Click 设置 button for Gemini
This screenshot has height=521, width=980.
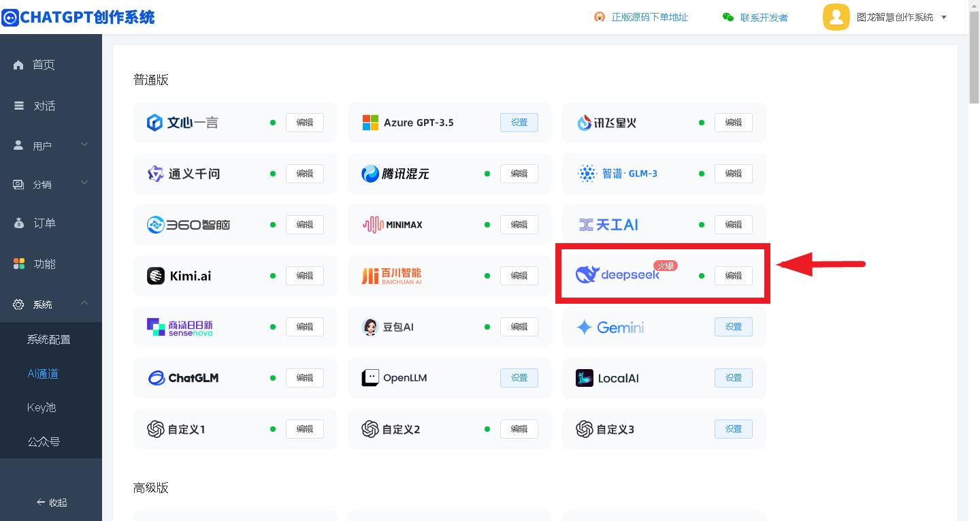click(x=734, y=327)
